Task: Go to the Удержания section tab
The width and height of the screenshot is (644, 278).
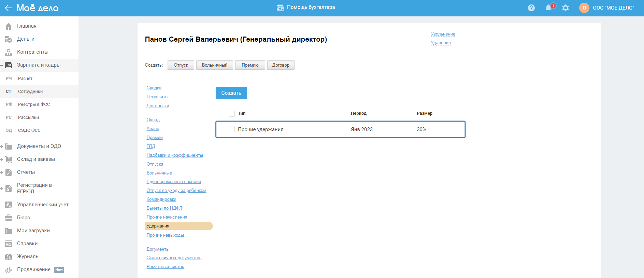Action: (x=179, y=226)
